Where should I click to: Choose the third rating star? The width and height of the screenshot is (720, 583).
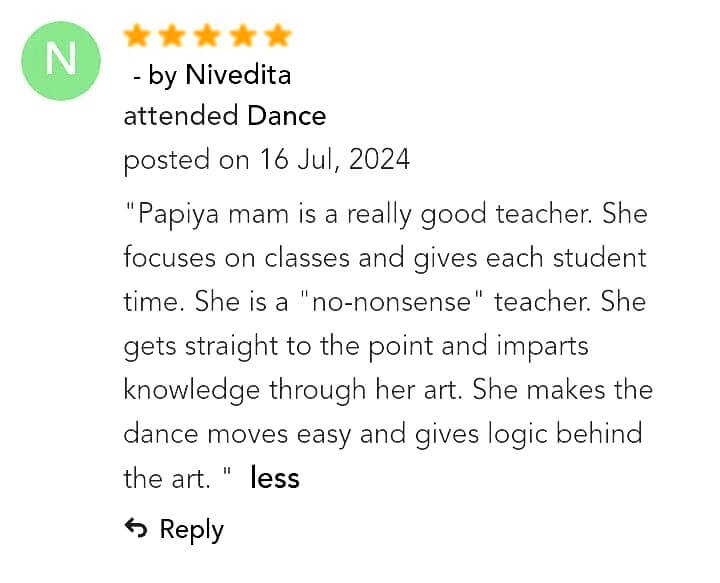point(207,37)
